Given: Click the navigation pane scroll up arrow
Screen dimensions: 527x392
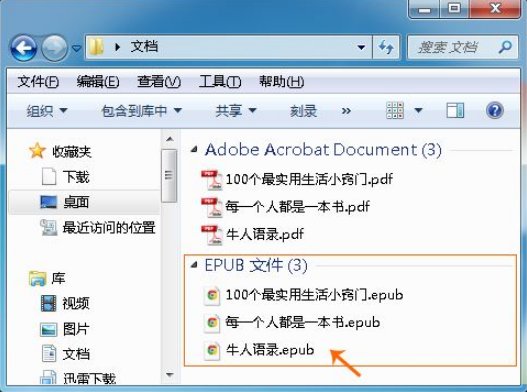Looking at the screenshot, I should (169, 139).
